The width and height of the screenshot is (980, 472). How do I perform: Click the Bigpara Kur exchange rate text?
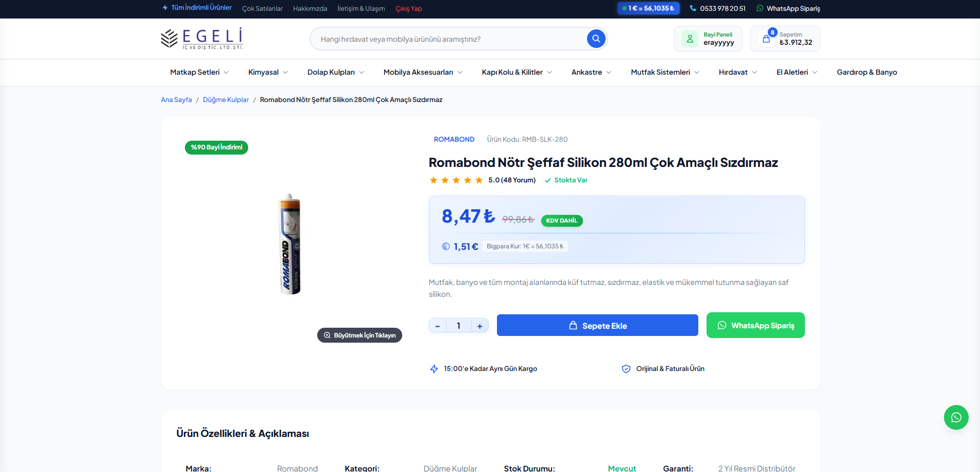click(525, 246)
